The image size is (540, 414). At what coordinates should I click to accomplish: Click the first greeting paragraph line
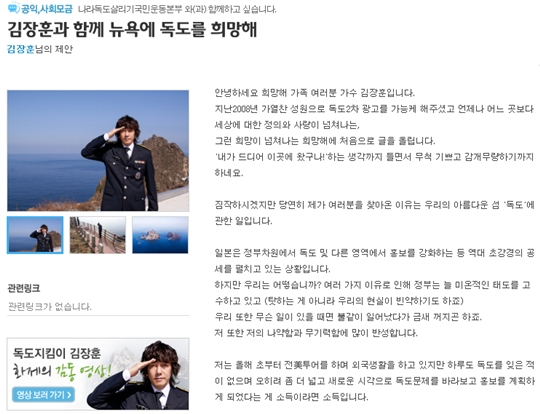click(x=315, y=93)
